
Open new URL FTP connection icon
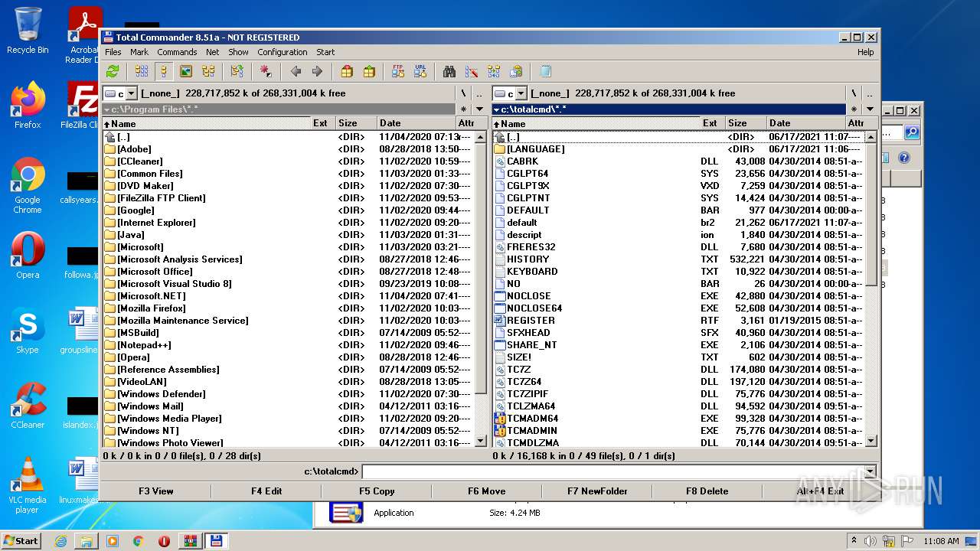pos(420,71)
